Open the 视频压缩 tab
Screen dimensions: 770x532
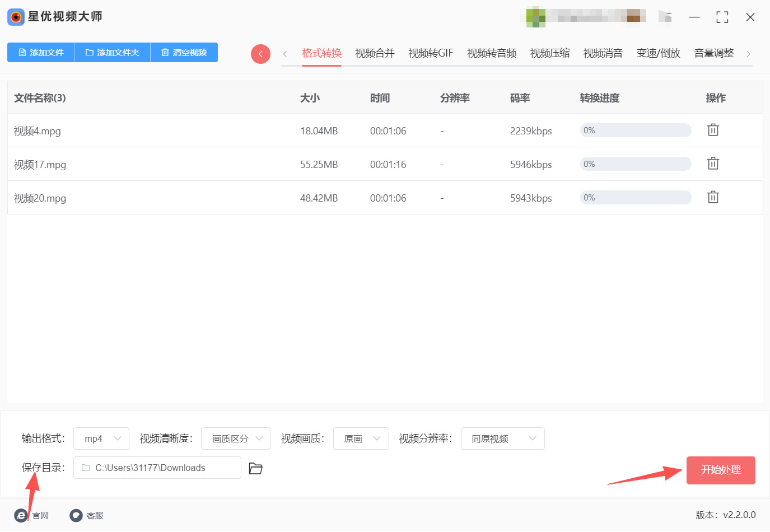[549, 53]
